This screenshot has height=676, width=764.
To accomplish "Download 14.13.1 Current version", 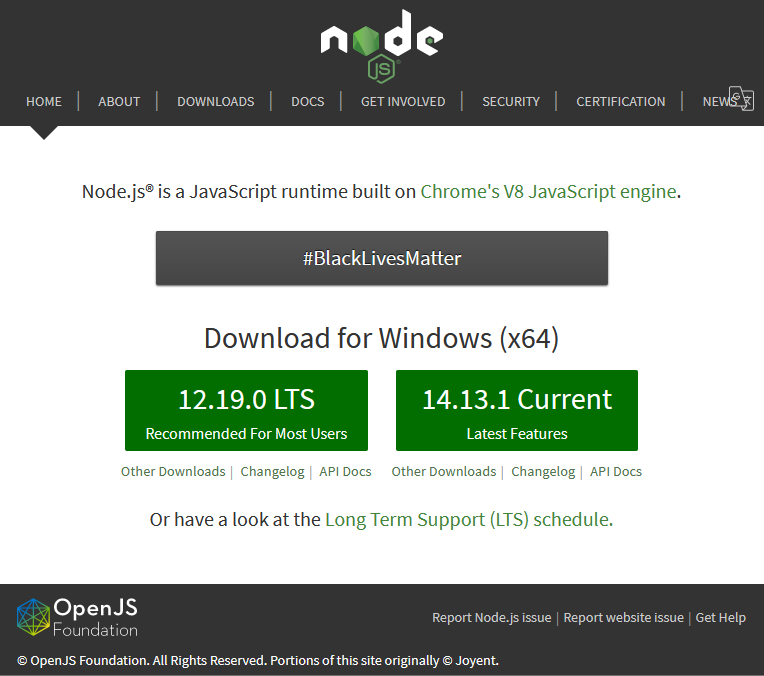I will (x=516, y=410).
